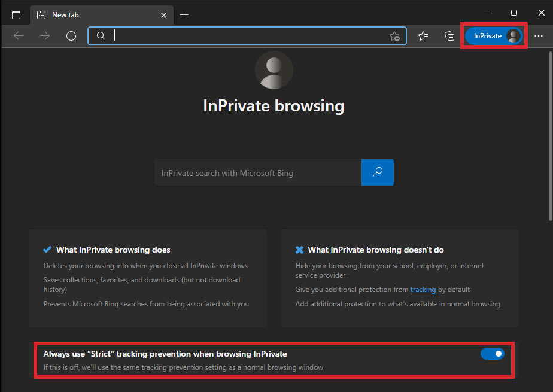Screen dimensions: 553x392
Task: Minimize the browser window
Action: pyautogui.click(x=487, y=13)
